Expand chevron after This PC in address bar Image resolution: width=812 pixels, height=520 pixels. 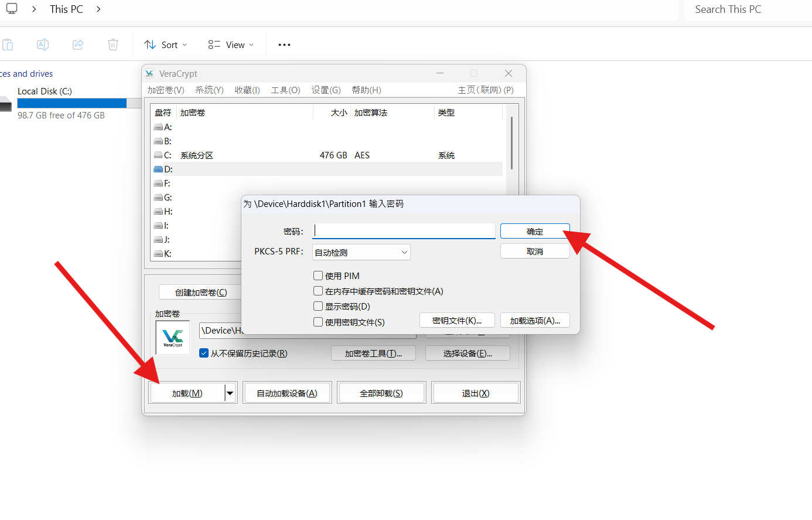pos(98,9)
